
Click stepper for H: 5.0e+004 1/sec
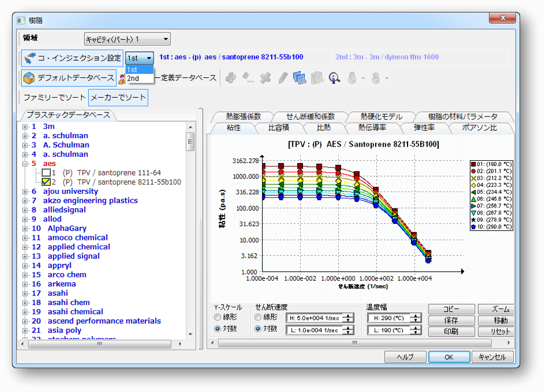(x=348, y=318)
